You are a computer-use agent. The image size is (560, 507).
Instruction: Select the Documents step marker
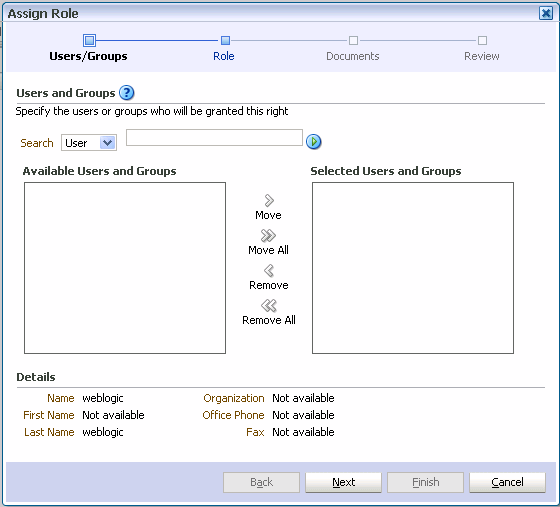click(x=354, y=40)
